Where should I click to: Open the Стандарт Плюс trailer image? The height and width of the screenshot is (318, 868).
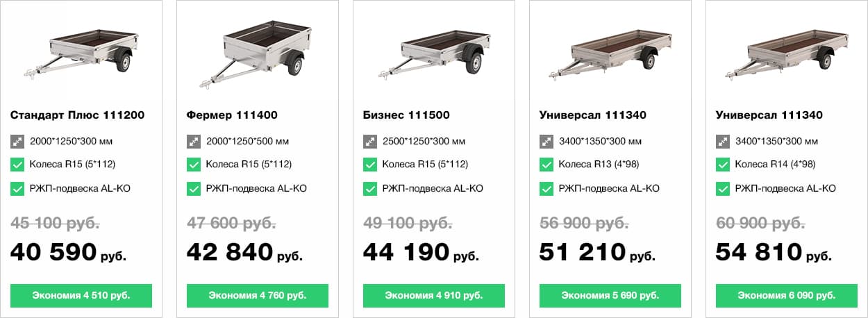click(81, 56)
